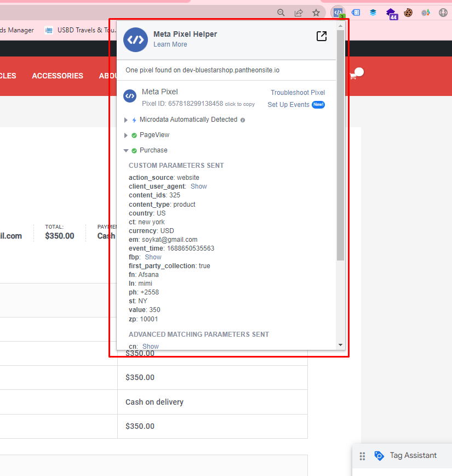Show the client_user_agent value

[198, 186]
